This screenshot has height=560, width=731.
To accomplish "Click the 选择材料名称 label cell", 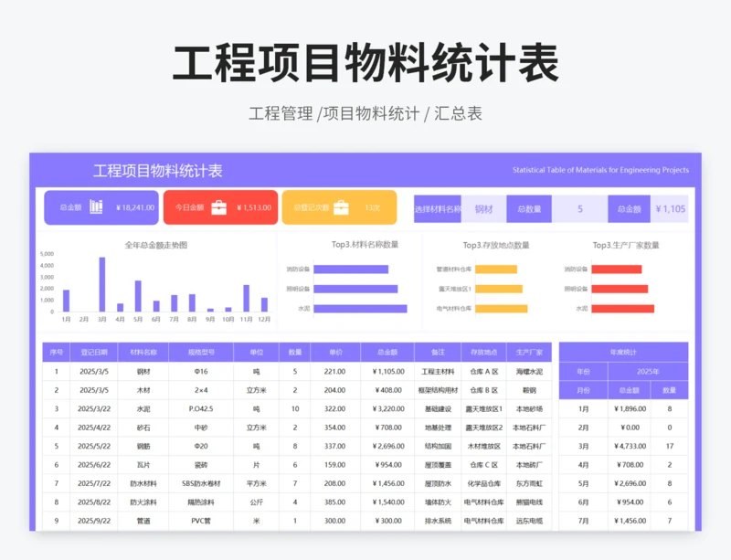I will pos(438,209).
